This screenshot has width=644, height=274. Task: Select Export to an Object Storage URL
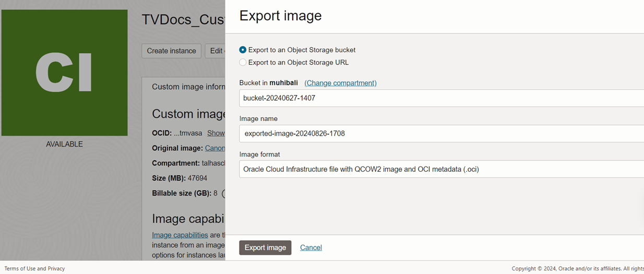pyautogui.click(x=243, y=63)
